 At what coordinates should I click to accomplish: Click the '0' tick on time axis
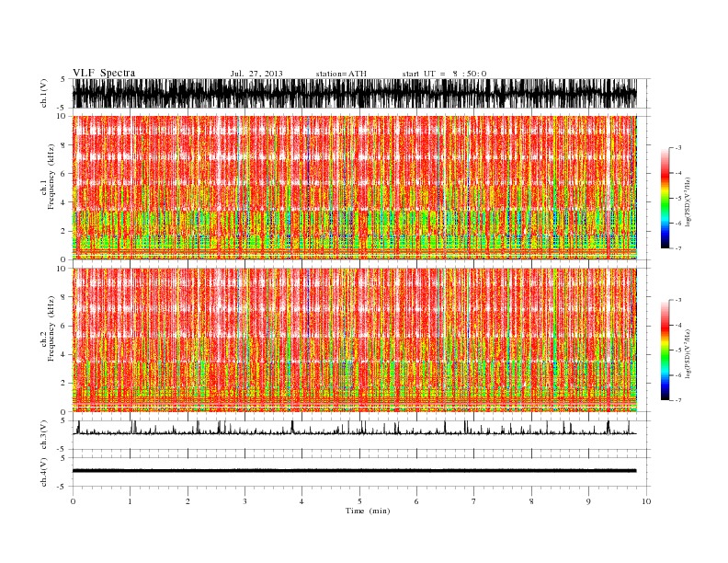73,501
